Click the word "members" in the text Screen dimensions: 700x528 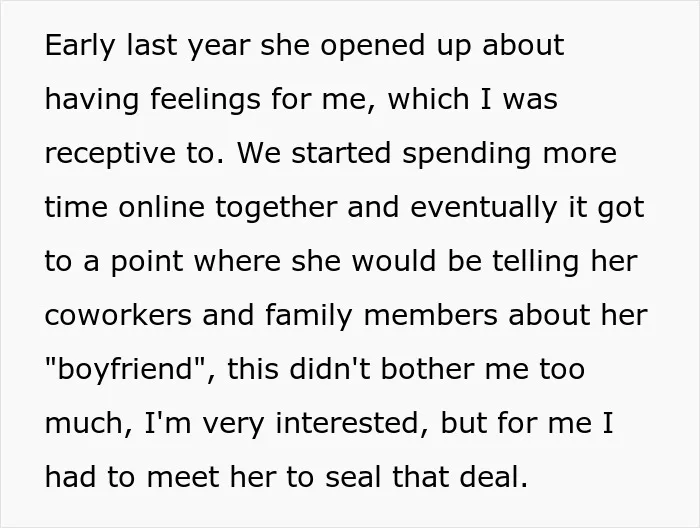(x=431, y=315)
